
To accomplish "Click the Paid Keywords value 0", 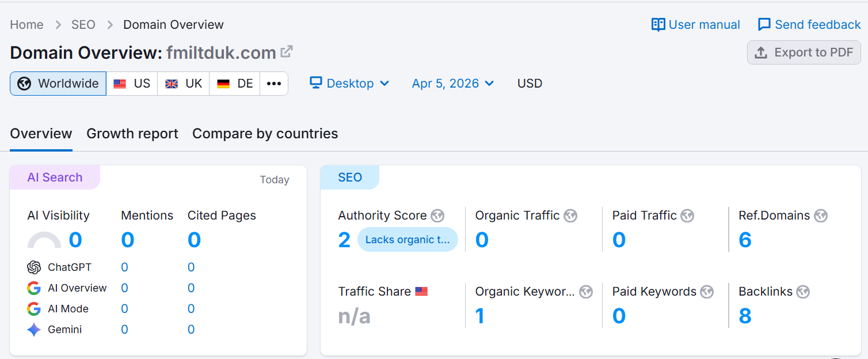I will (619, 316).
